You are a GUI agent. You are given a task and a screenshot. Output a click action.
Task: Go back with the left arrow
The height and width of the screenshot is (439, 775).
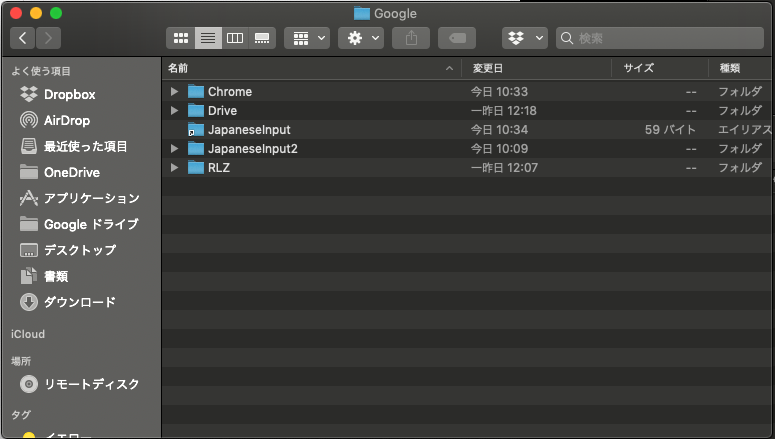[22, 38]
